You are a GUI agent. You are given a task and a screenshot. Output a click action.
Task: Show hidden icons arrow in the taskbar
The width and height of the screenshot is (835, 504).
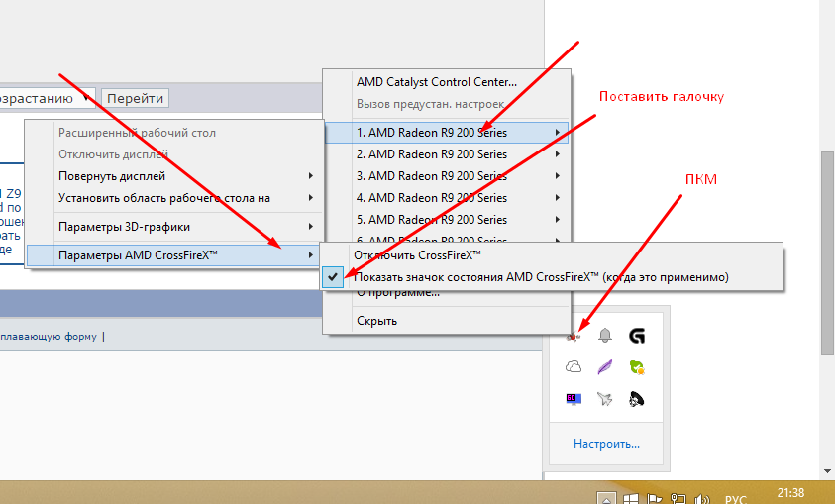click(606, 498)
